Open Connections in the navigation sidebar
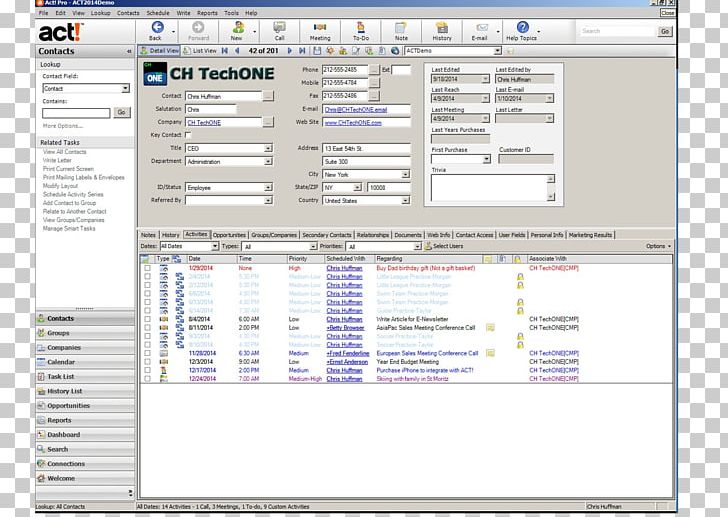The image size is (728, 517). (85, 464)
